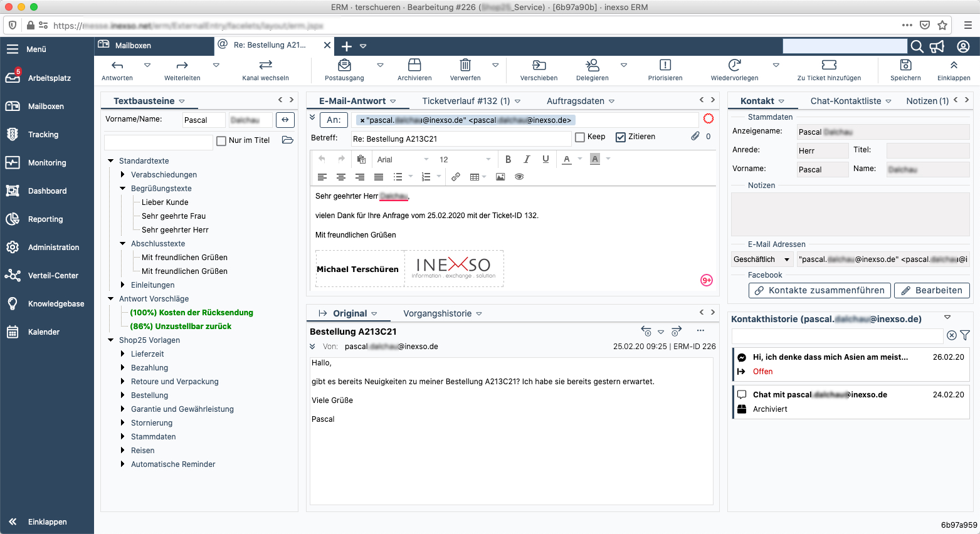Open the text color picker in the editor
This screenshot has width=980, height=534.
[x=567, y=159]
